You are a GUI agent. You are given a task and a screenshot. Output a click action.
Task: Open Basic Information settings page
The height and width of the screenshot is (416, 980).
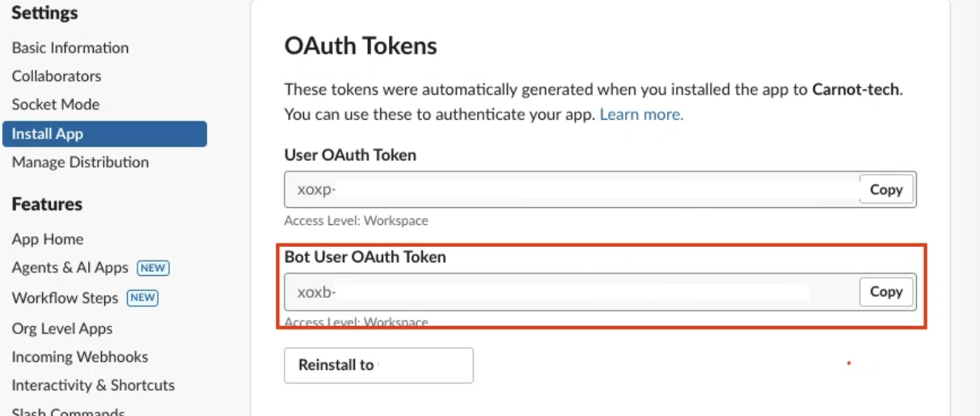click(70, 48)
